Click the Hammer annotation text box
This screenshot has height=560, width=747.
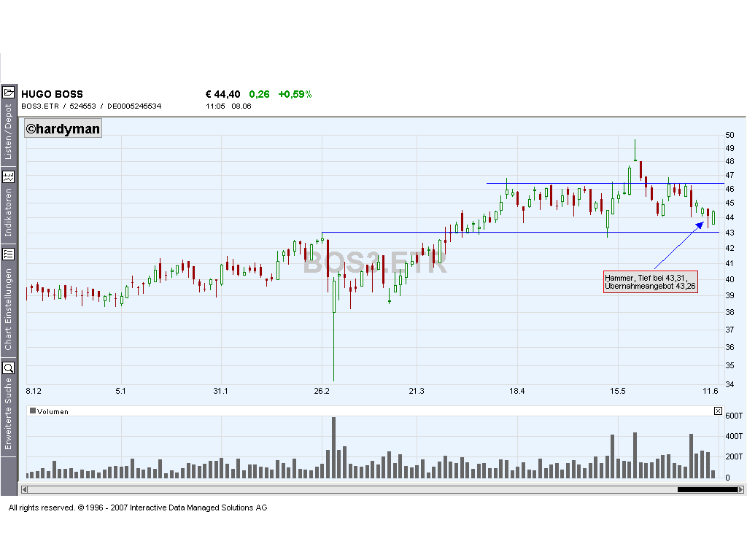650,283
